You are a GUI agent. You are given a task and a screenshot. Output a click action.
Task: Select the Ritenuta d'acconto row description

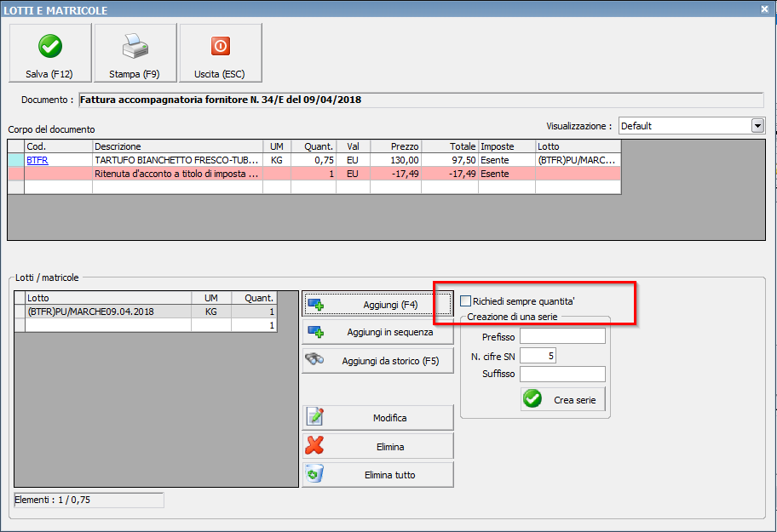[177, 174]
